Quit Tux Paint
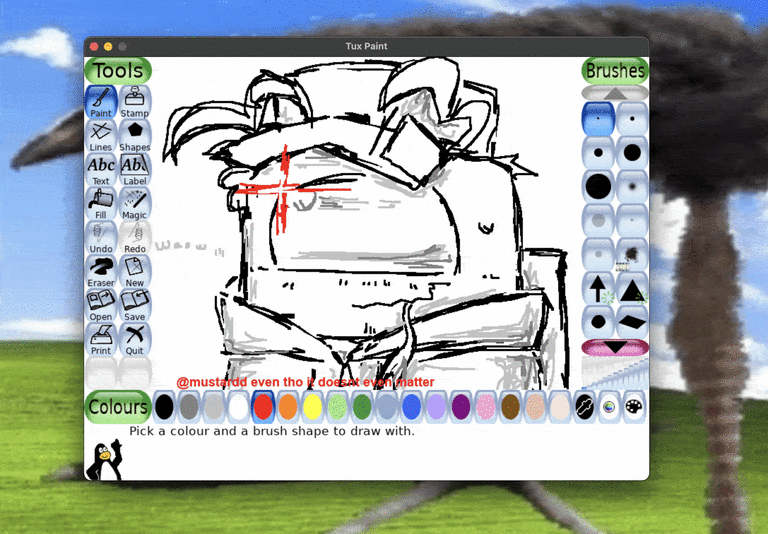Screen dimensions: 768x534 135,339
